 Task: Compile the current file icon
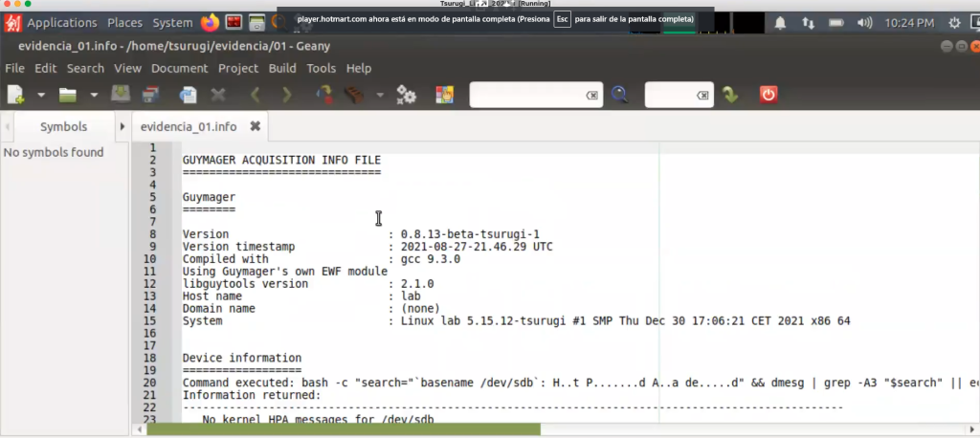point(323,95)
